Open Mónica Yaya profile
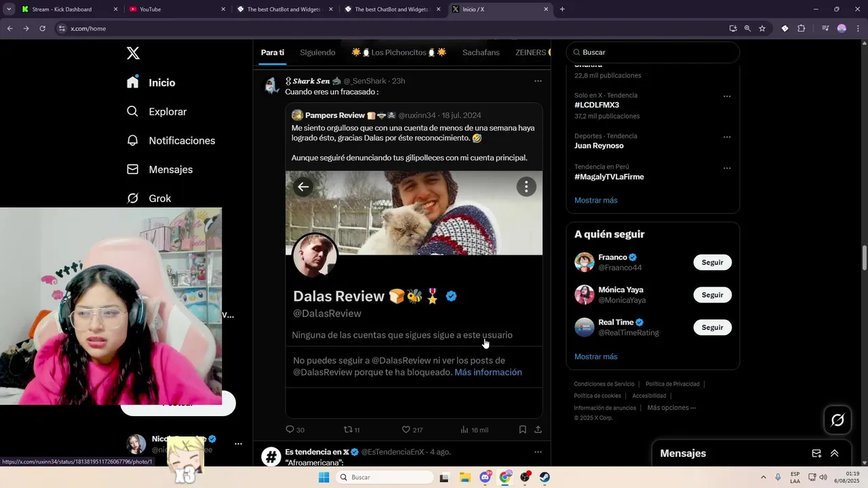This screenshot has width=868, height=488. click(x=620, y=290)
